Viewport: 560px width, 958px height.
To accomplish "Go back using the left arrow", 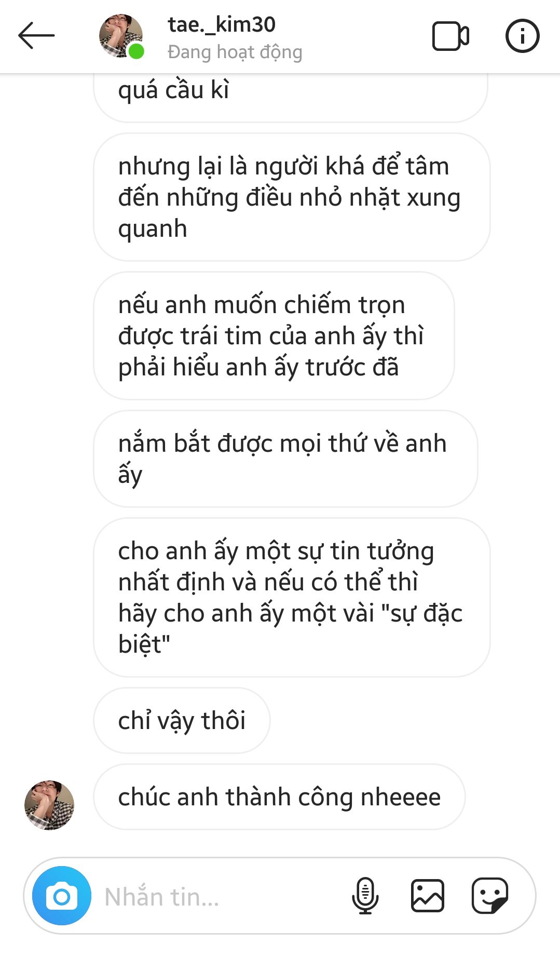I will coord(36,35).
